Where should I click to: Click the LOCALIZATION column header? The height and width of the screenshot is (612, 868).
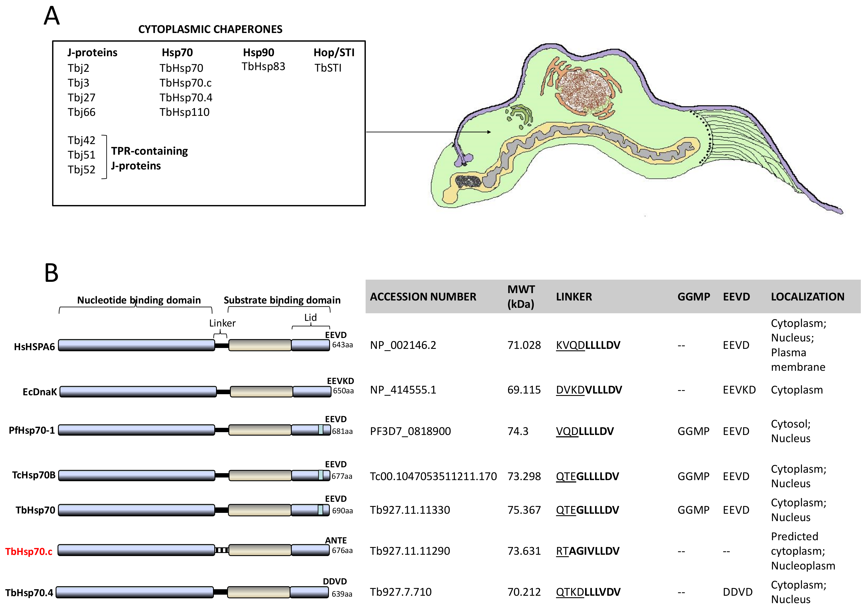point(807,297)
